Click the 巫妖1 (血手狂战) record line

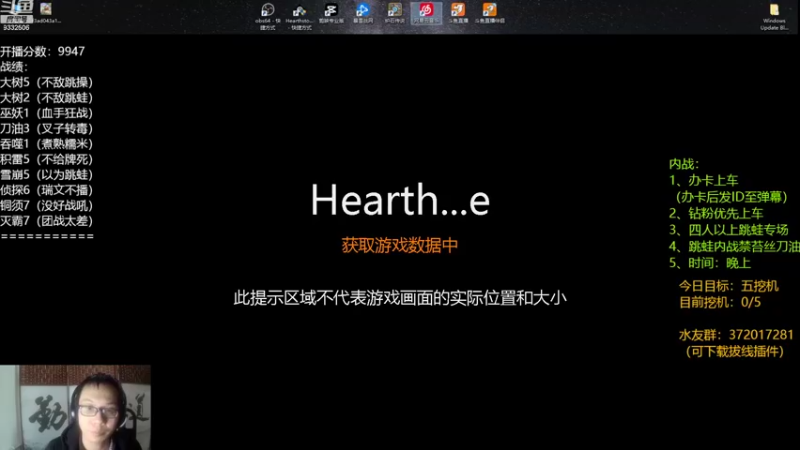pyautogui.click(x=46, y=113)
